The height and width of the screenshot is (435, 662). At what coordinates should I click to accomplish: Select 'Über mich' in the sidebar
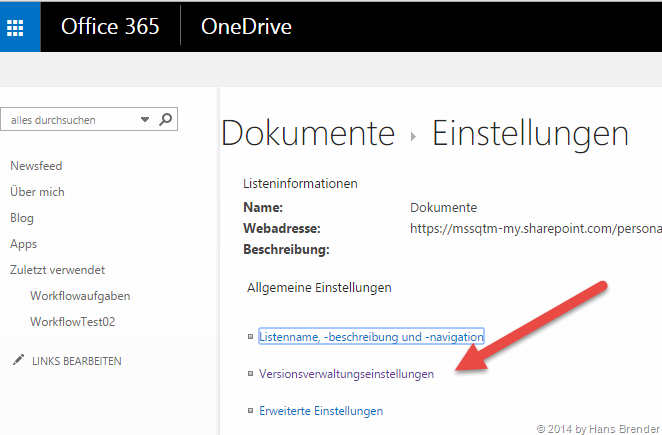[37, 192]
